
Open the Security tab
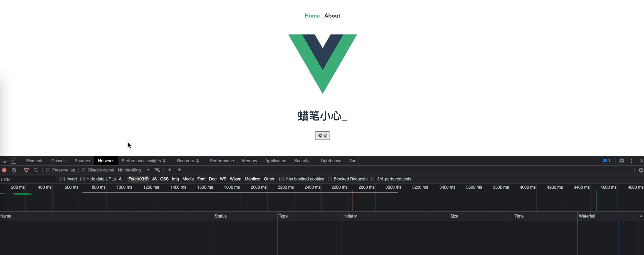click(x=302, y=161)
